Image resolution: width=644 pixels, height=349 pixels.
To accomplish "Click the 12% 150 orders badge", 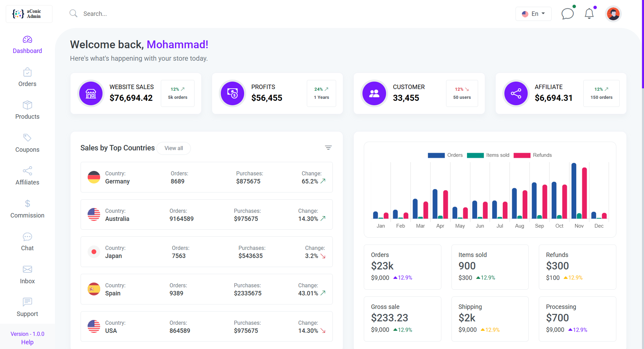I will click(602, 93).
